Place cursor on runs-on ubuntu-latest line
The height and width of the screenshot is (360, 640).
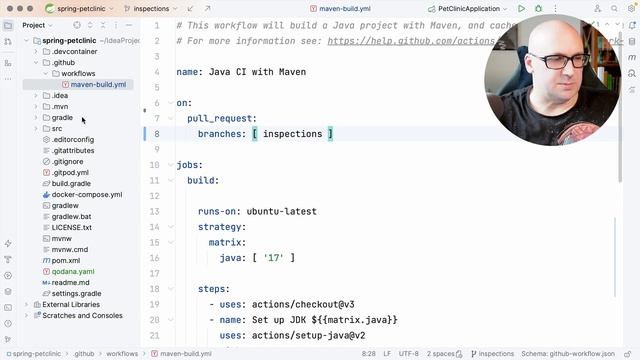[257, 211]
